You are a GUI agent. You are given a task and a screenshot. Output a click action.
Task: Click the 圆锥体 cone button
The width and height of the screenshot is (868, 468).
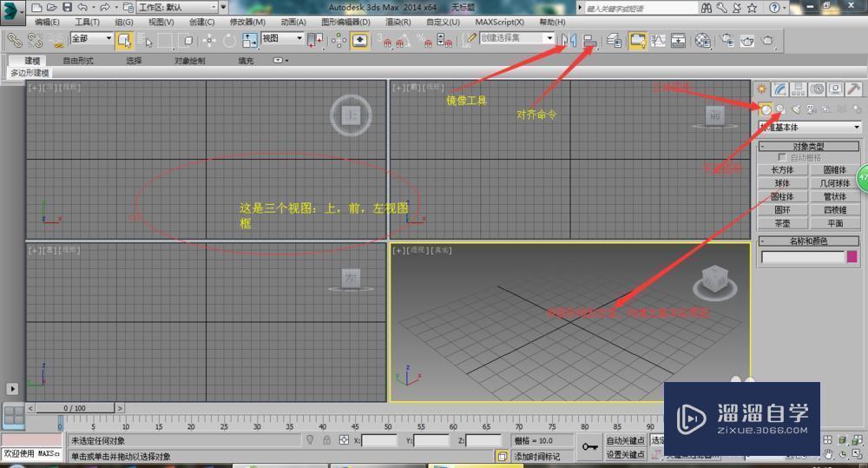coord(835,169)
